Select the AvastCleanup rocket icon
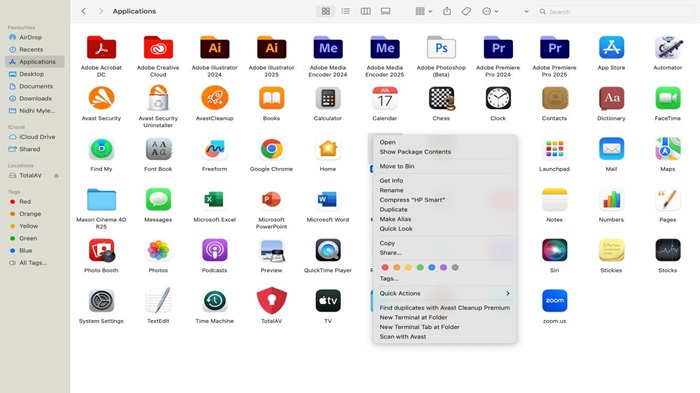This screenshot has width=700, height=393. click(x=215, y=98)
